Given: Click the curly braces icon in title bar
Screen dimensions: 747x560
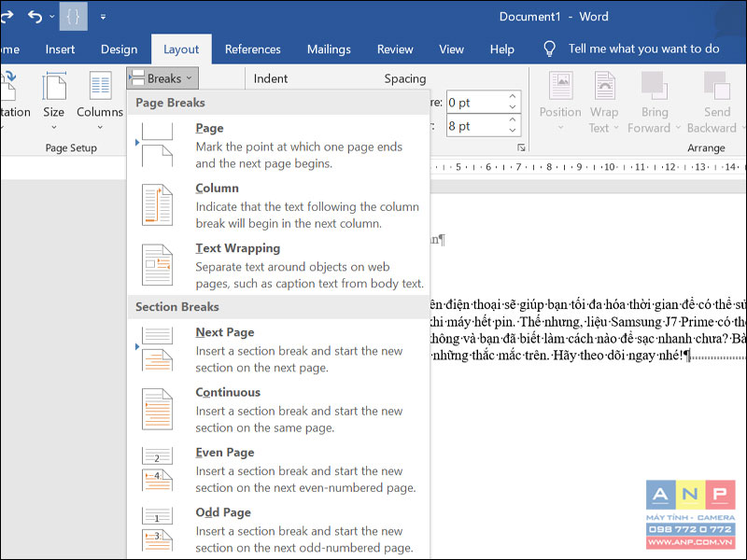Looking at the screenshot, I should coord(74,17).
